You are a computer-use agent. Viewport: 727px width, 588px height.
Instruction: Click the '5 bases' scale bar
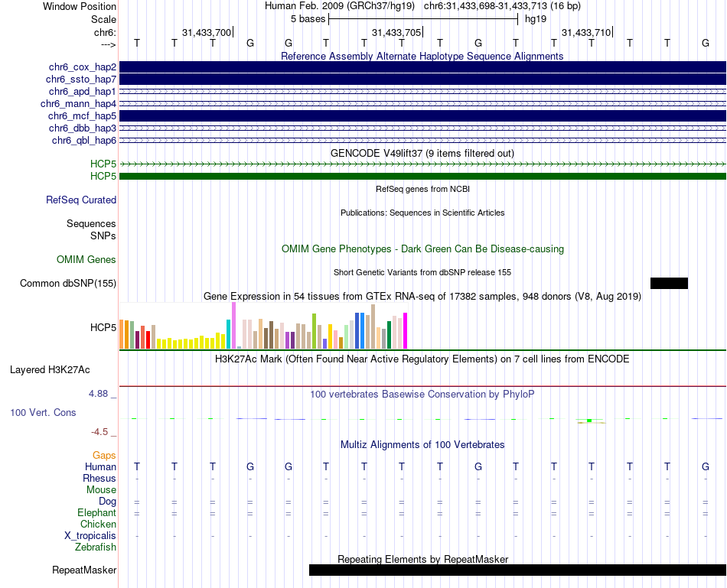(x=423, y=19)
